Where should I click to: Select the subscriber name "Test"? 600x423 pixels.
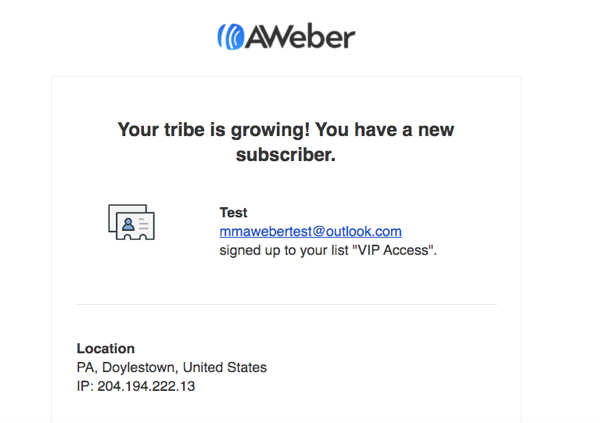point(233,212)
